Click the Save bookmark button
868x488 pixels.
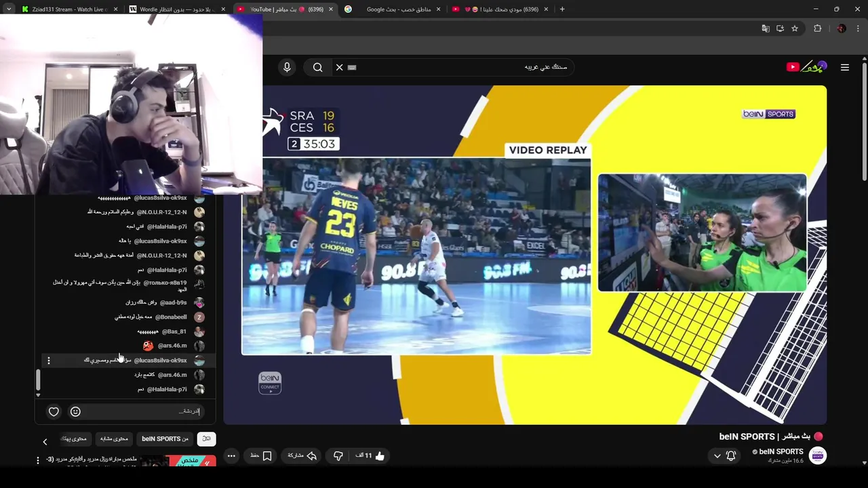pyautogui.click(x=261, y=456)
